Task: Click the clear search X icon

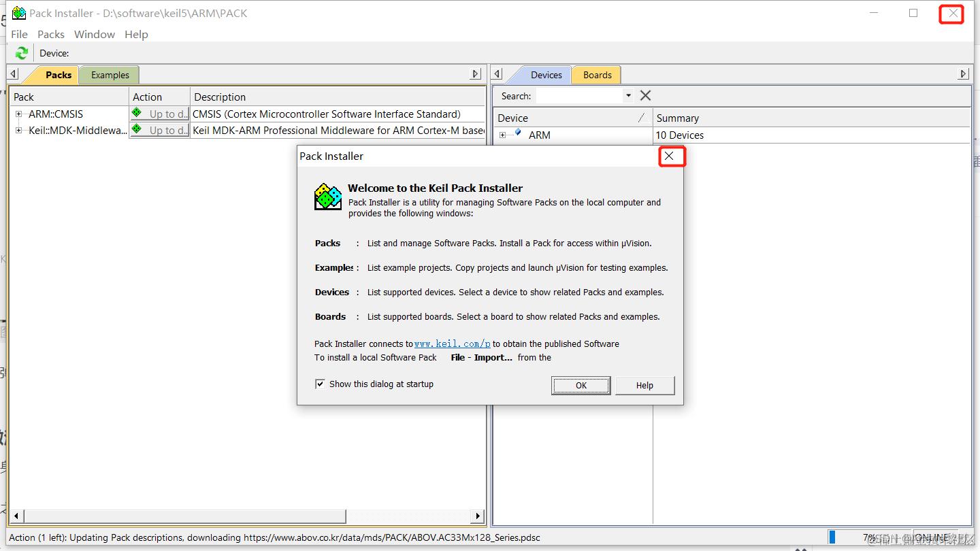Action: (x=645, y=96)
